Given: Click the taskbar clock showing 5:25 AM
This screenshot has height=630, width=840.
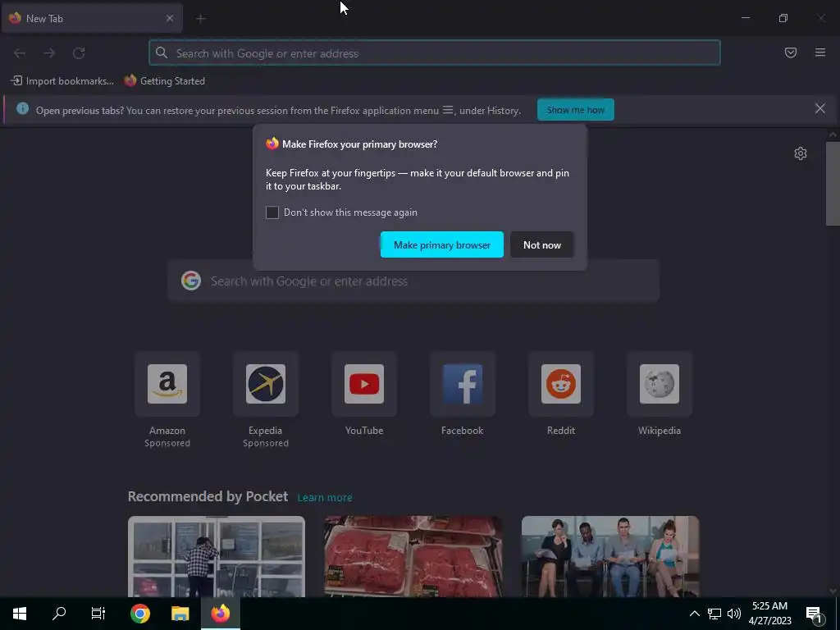Looking at the screenshot, I should [x=769, y=614].
